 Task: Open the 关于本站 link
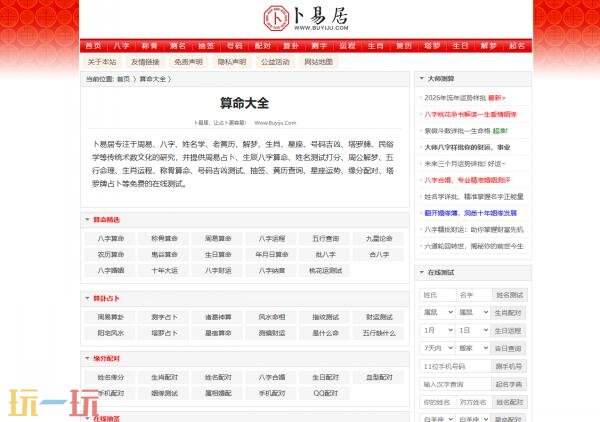(x=102, y=62)
